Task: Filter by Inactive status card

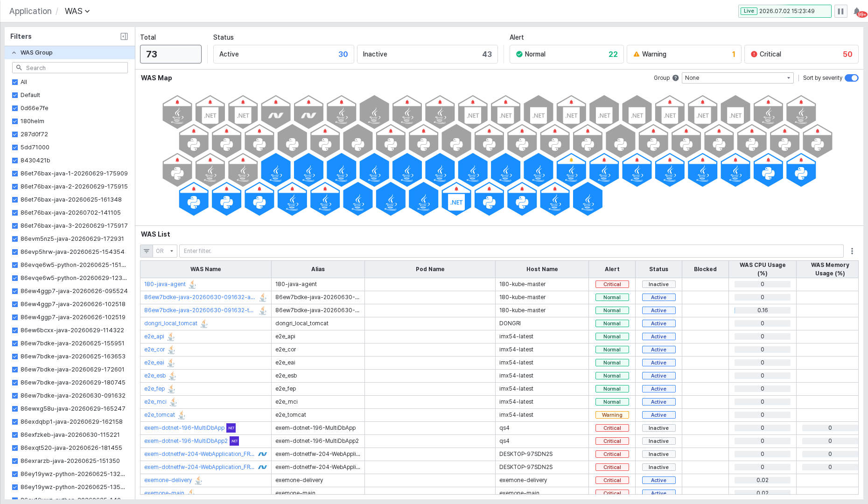Action: (427, 54)
